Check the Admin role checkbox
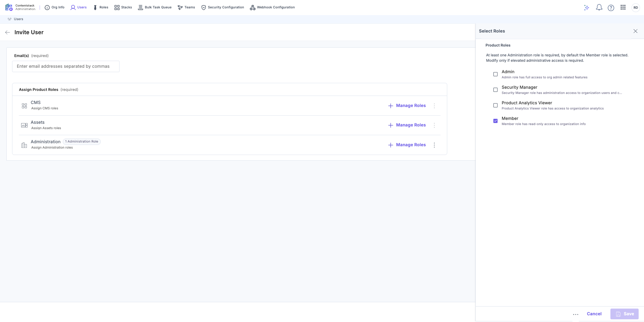 click(x=495, y=74)
